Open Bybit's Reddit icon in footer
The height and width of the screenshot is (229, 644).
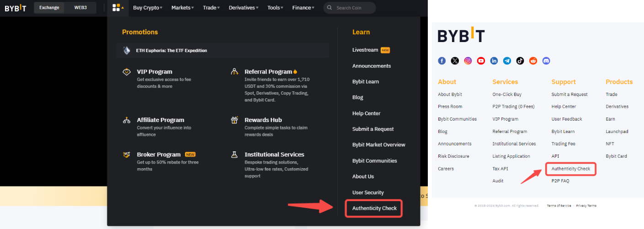[x=533, y=61]
